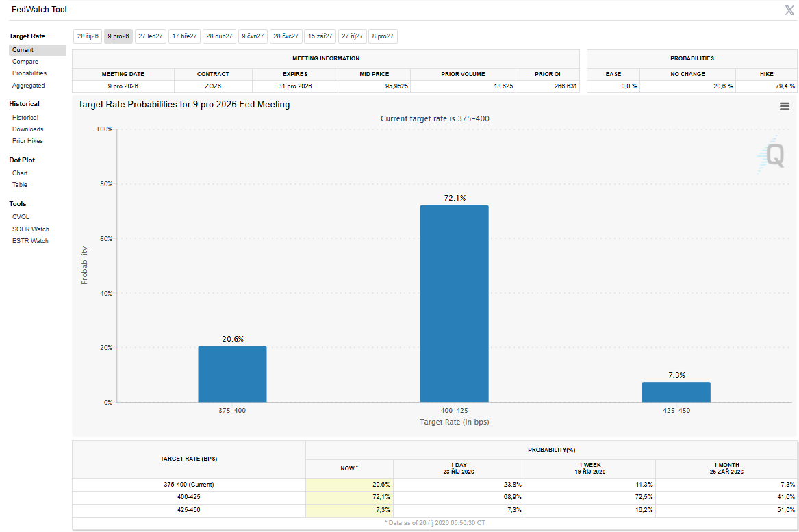Switch to the 17 bře27 meeting tab
Viewport: 799px width, 532px height.
tap(184, 37)
